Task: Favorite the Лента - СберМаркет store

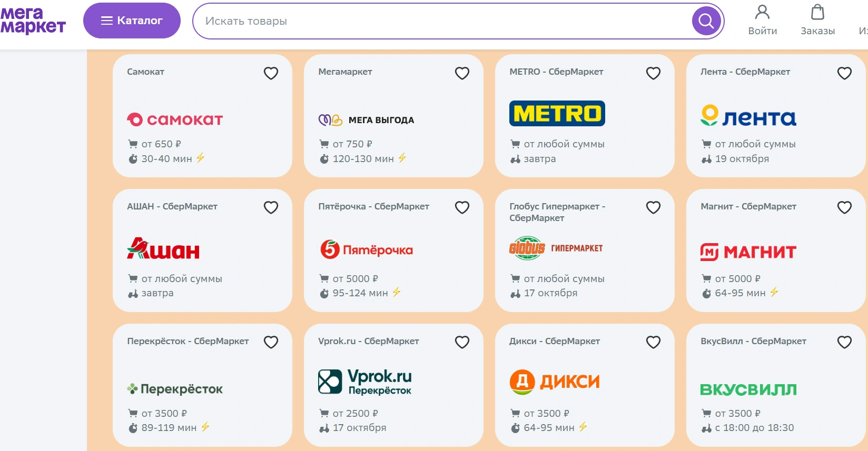Action: tap(844, 73)
